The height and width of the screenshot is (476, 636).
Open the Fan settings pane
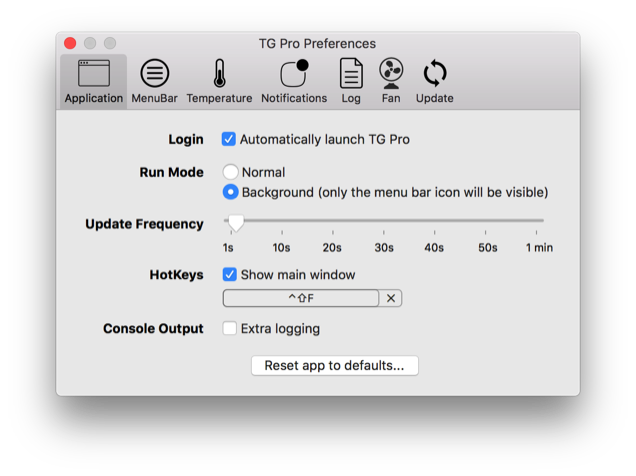391,81
